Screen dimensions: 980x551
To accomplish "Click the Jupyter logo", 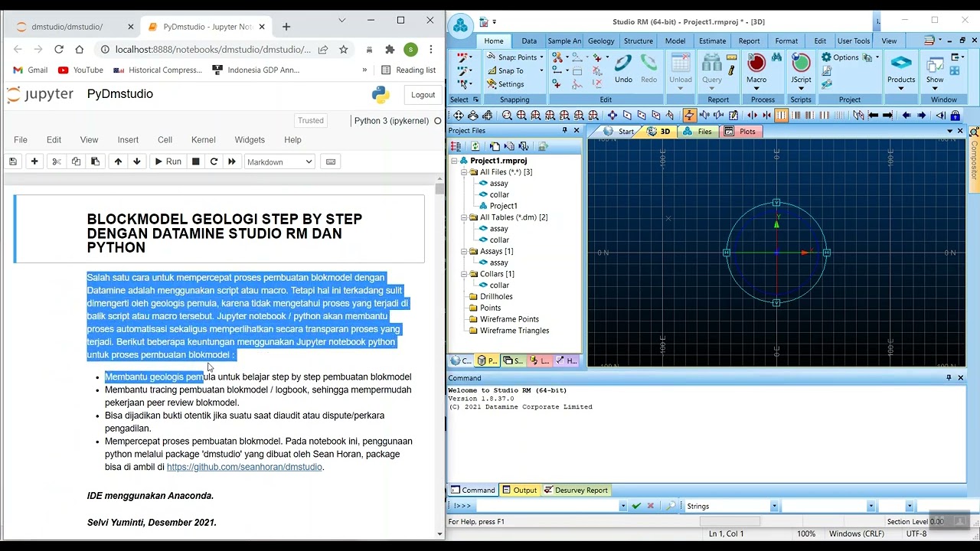I will (41, 94).
